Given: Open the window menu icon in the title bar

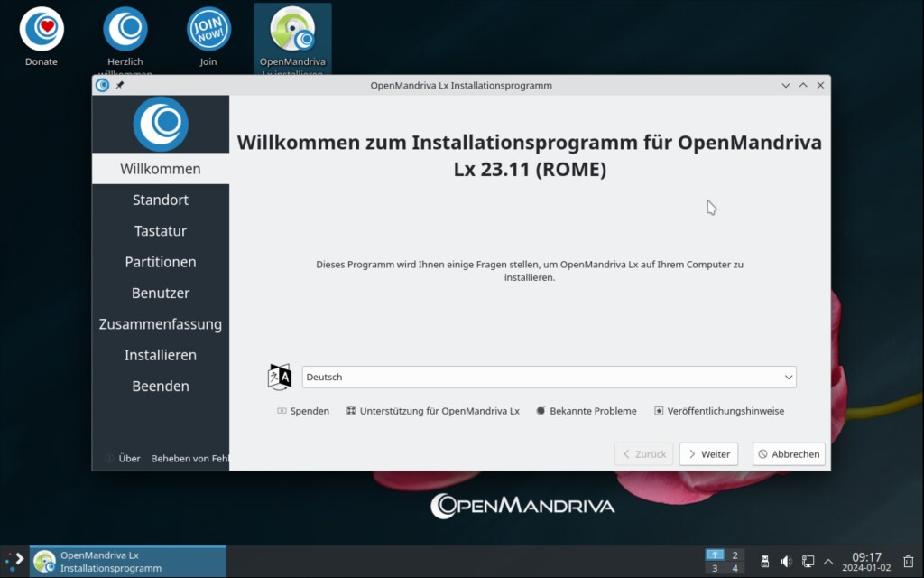Looking at the screenshot, I should (103, 85).
